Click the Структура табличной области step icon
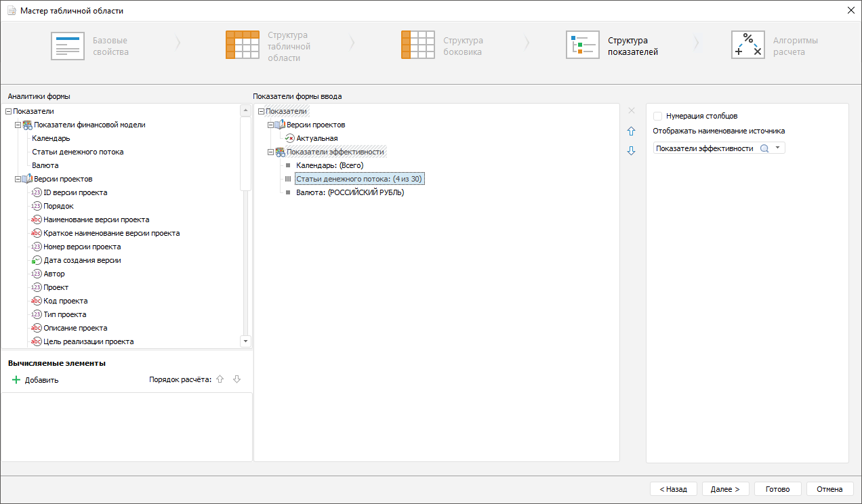This screenshot has height=504, width=862. pos(243,45)
